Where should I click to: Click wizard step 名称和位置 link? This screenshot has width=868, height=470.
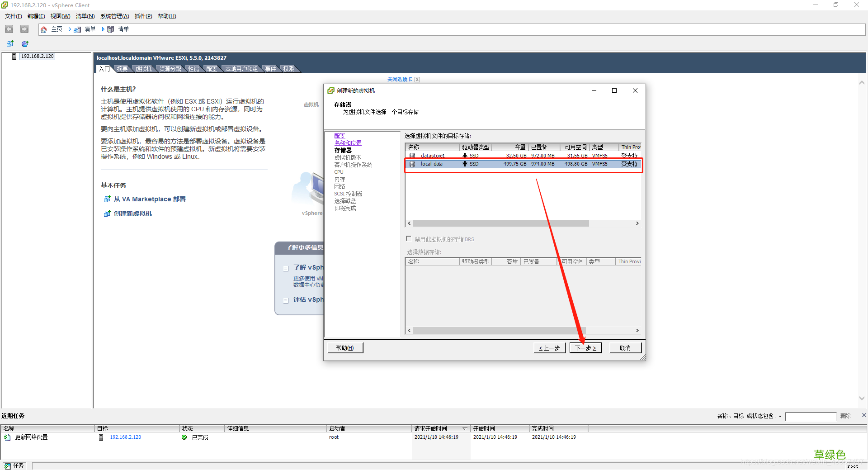pos(348,143)
